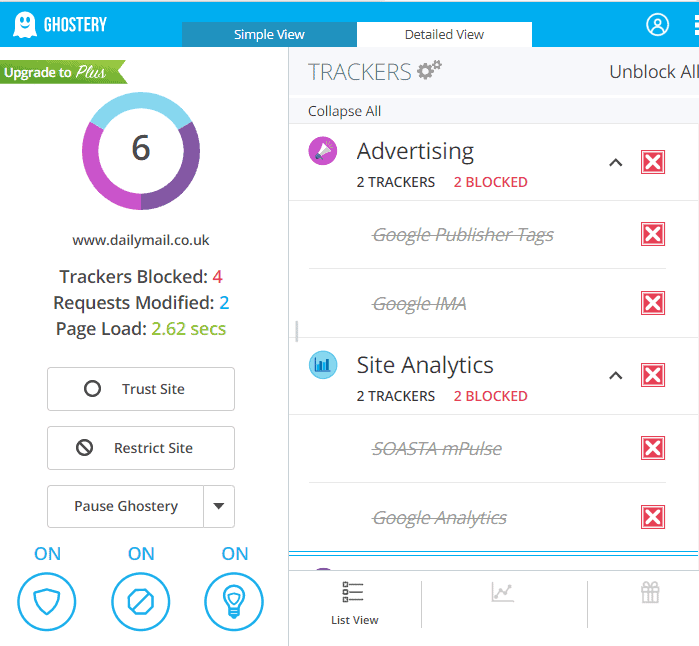Click the Upgrade to Plus banner
The height and width of the screenshot is (646, 699).
tap(63, 72)
